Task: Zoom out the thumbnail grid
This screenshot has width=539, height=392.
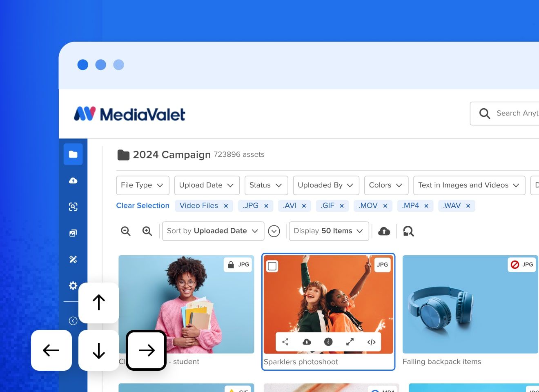Action: click(x=126, y=231)
